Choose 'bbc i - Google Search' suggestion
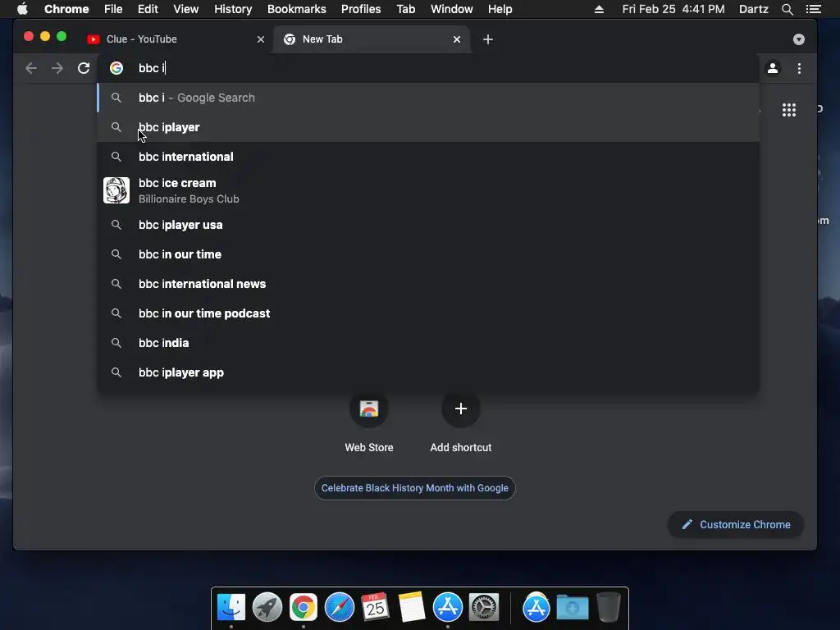The height and width of the screenshot is (630, 840). [428, 98]
